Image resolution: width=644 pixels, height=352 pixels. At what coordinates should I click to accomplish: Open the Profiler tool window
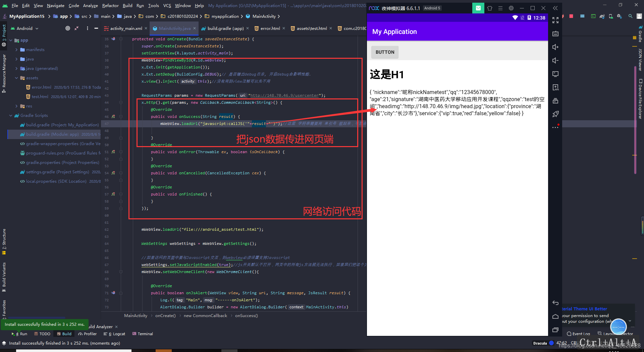pyautogui.click(x=88, y=334)
